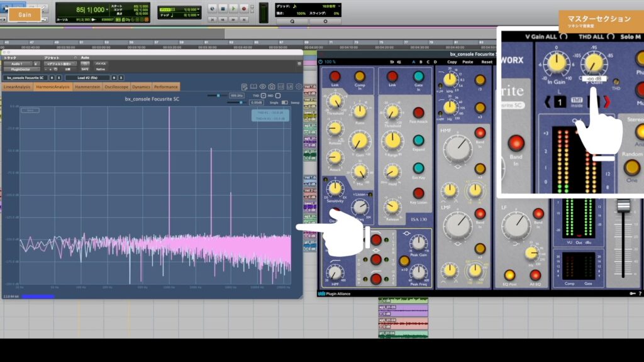Click the bx_console output fader
644x362 pixels.
[x=623, y=204]
